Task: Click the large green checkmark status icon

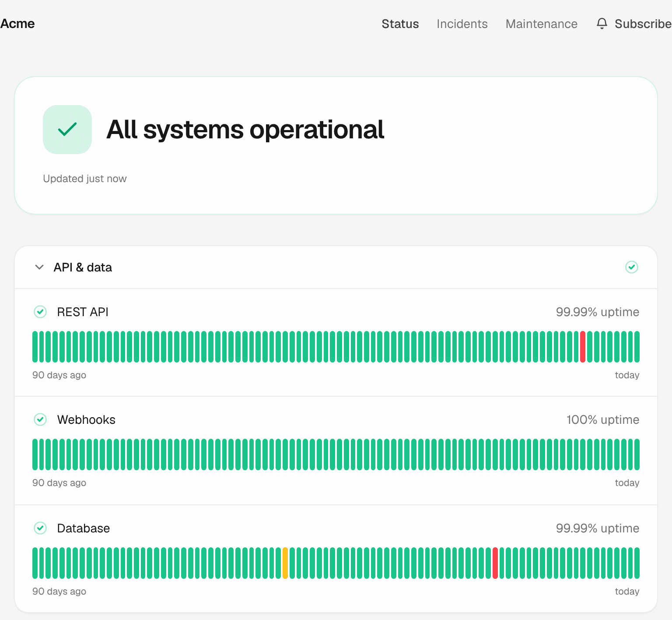Action: (x=67, y=130)
